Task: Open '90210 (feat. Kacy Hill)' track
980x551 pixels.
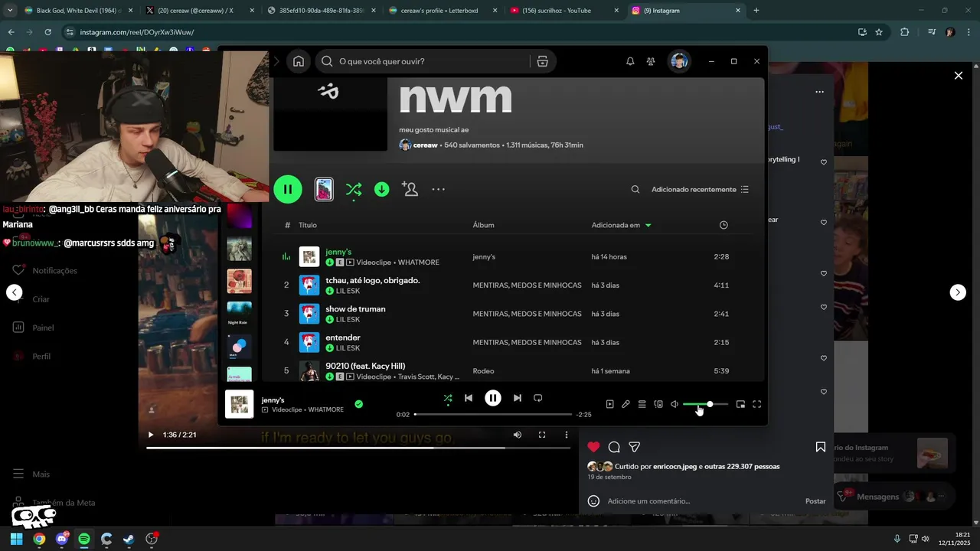Action: click(x=365, y=366)
